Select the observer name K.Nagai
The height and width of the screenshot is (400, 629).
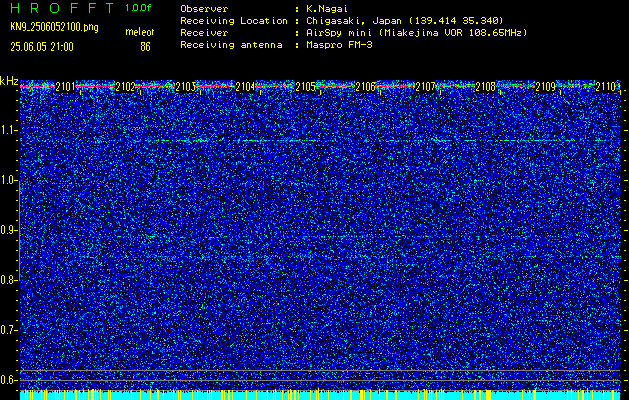coord(325,8)
